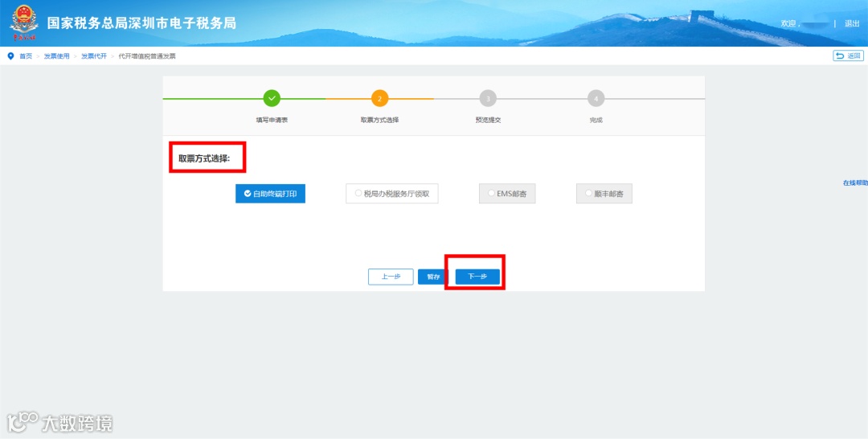Click step 3 circle 预览提交

(488, 99)
